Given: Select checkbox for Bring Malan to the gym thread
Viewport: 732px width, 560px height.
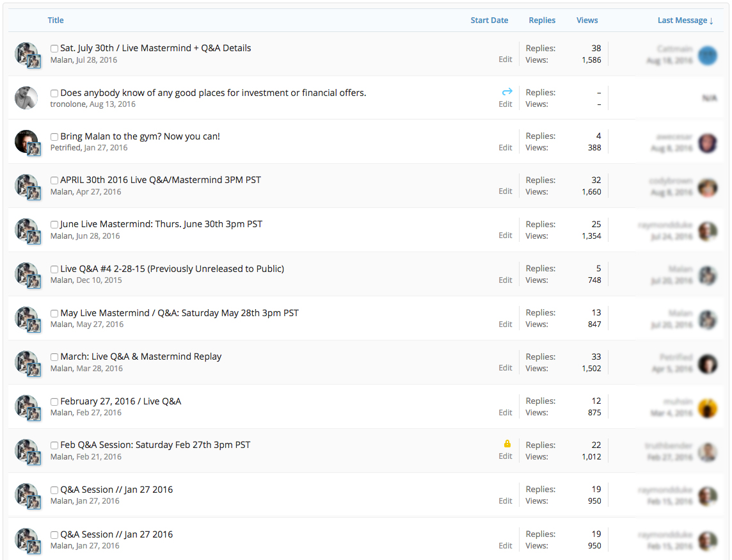Looking at the screenshot, I should [x=54, y=137].
